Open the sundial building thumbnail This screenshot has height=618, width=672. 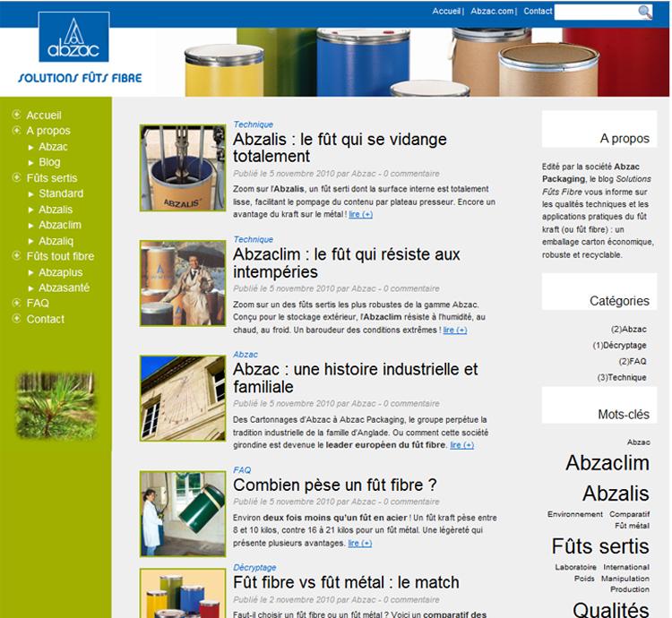tap(183, 399)
